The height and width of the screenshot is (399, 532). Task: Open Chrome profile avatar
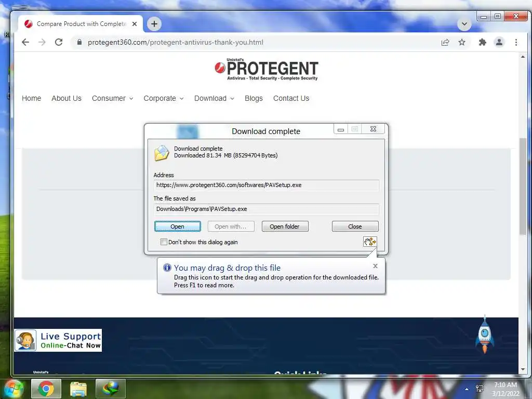pos(499,43)
